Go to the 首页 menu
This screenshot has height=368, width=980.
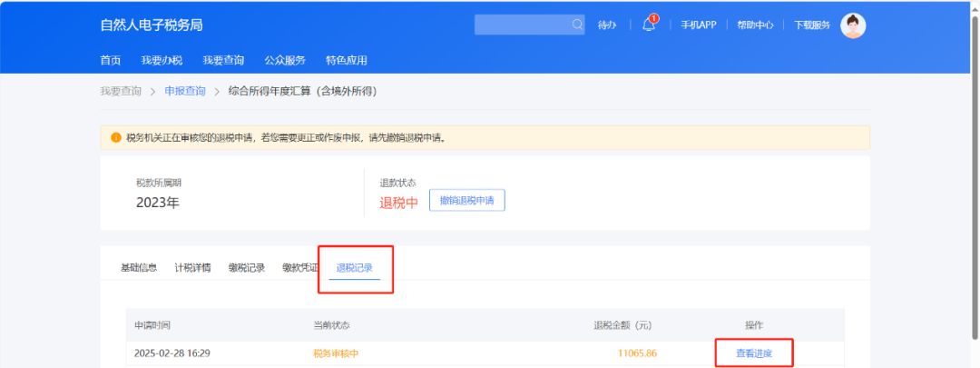(x=110, y=61)
